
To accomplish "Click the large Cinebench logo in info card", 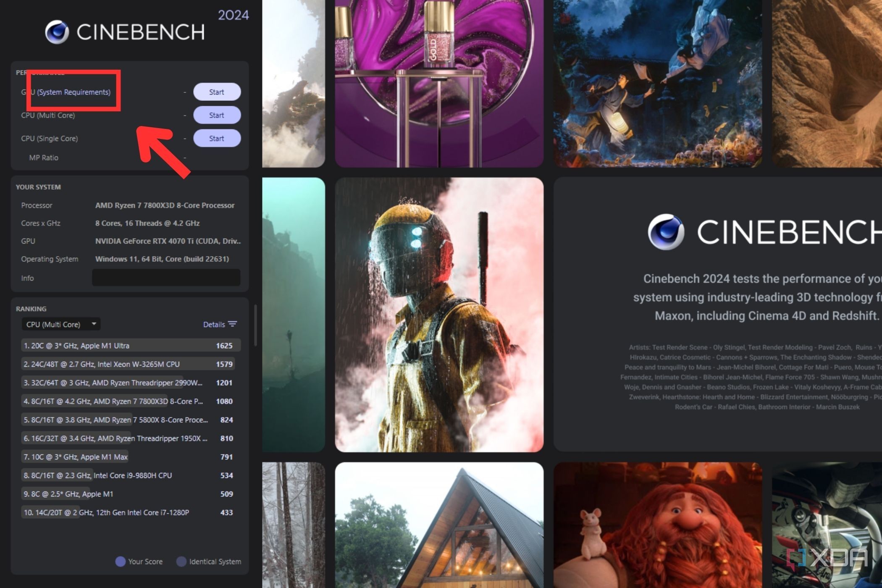I will tap(764, 232).
